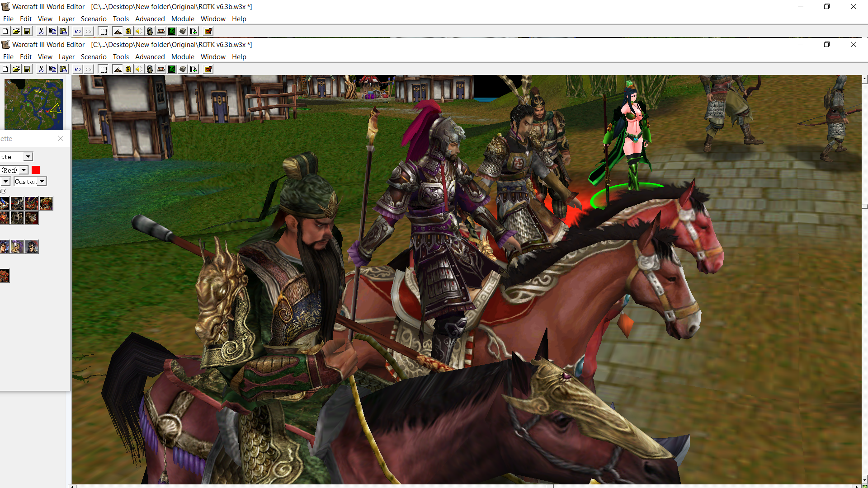Open Advanced menu in front window
This screenshot has width=868, height=488.
pyautogui.click(x=150, y=57)
